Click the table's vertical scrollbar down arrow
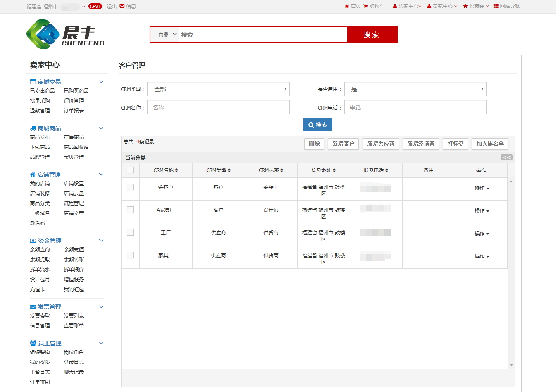 [x=511, y=365]
